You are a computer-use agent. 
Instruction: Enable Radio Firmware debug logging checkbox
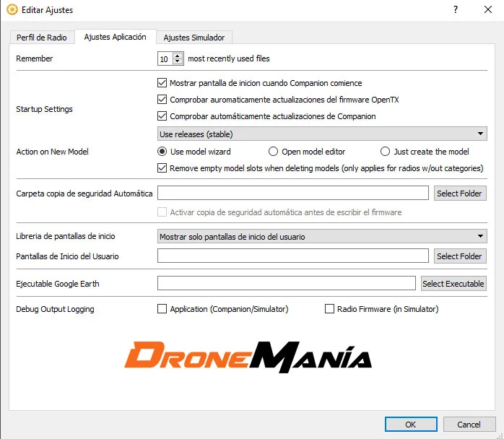[330, 309]
